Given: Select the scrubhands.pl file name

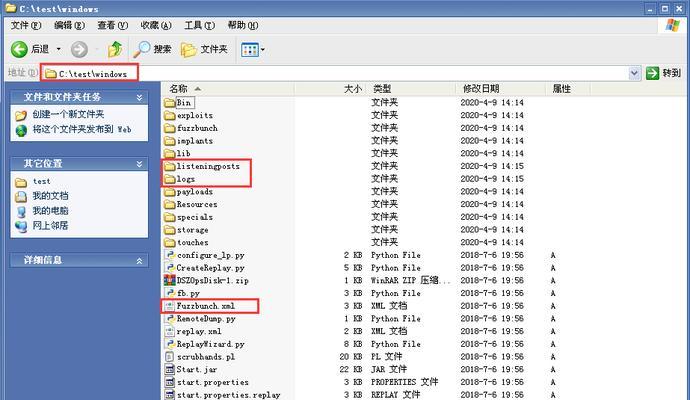Looking at the screenshot, I should pyautogui.click(x=206, y=357).
